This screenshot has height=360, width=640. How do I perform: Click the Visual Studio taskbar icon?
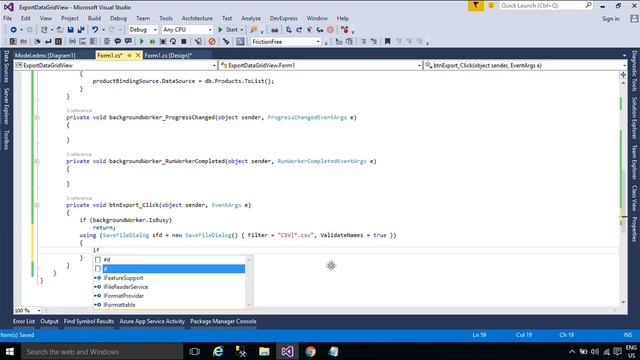coord(287,351)
